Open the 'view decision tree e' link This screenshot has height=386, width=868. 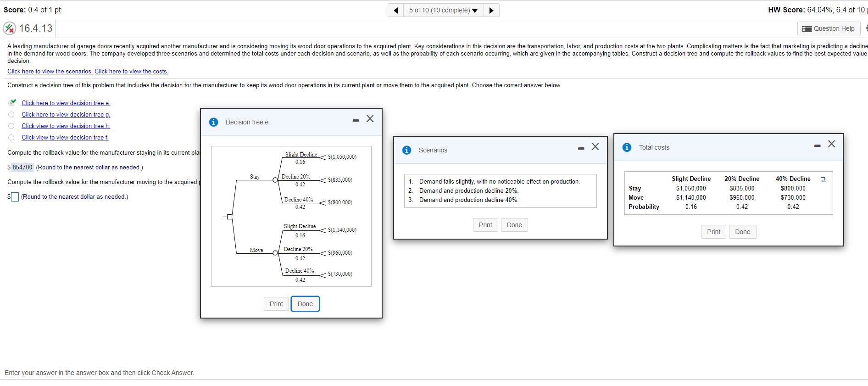pos(66,103)
